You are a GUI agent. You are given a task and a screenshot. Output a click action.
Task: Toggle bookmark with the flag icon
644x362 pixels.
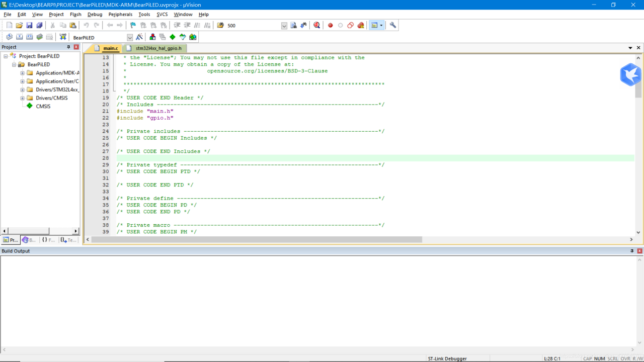click(x=133, y=25)
